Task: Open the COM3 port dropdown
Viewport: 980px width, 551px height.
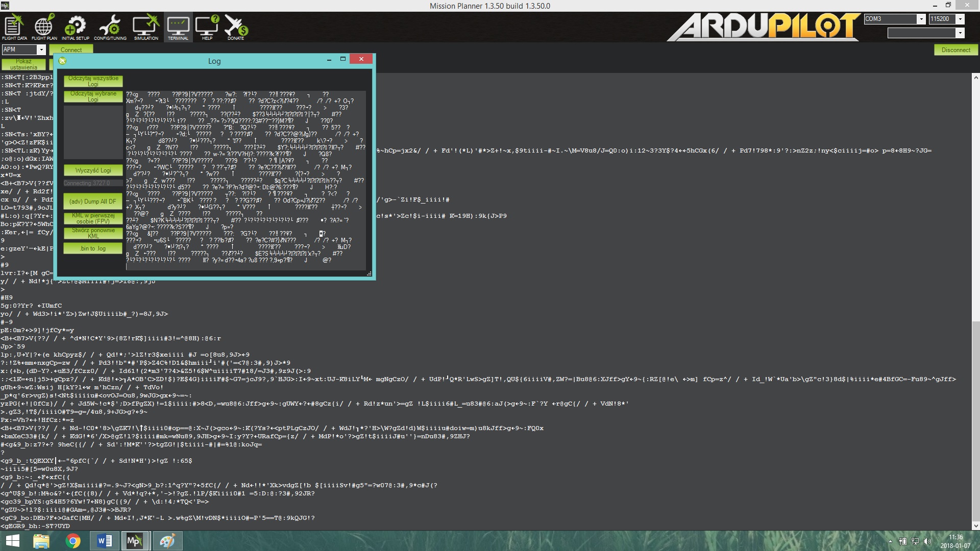Action: pyautogui.click(x=921, y=19)
